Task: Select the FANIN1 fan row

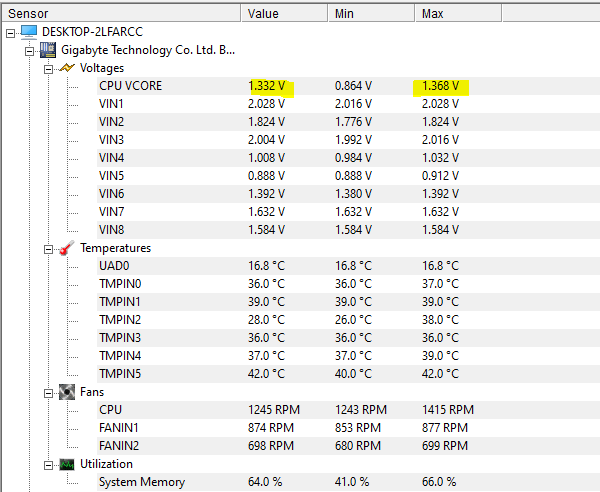Action: [348, 428]
